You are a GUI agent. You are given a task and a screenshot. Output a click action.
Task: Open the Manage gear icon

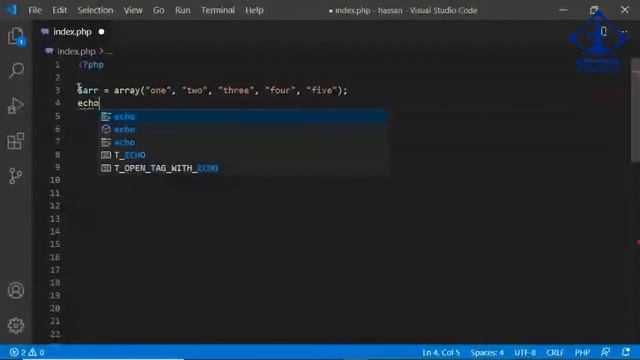click(x=16, y=325)
